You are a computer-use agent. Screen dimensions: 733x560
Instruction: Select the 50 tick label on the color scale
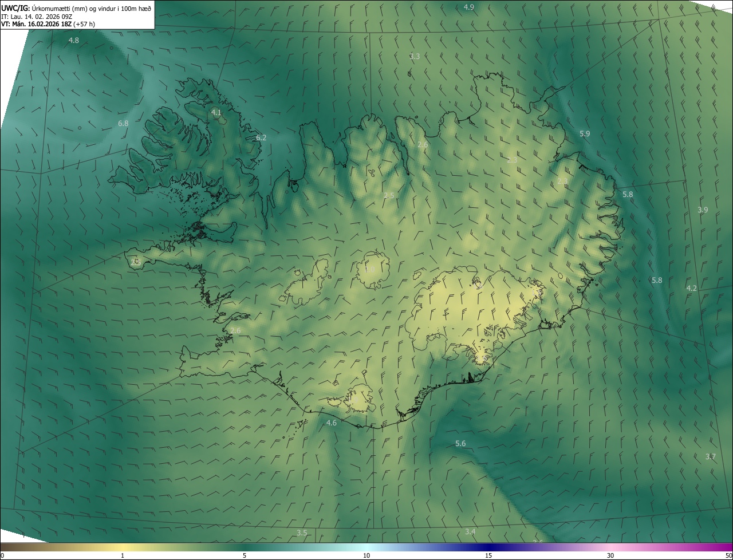click(728, 555)
